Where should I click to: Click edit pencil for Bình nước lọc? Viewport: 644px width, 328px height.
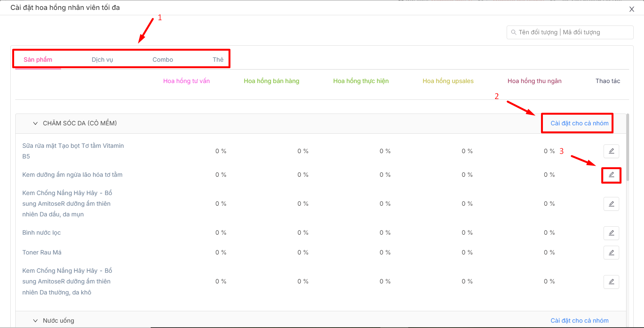point(611,233)
